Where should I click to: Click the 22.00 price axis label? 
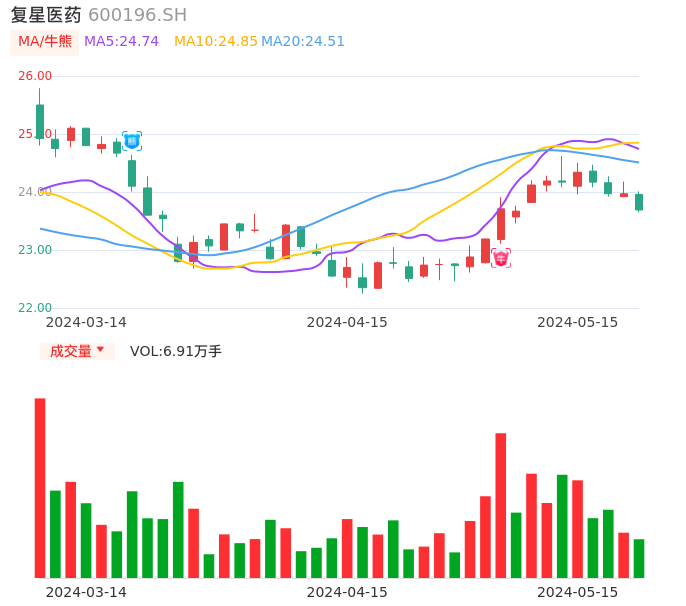tap(35, 308)
